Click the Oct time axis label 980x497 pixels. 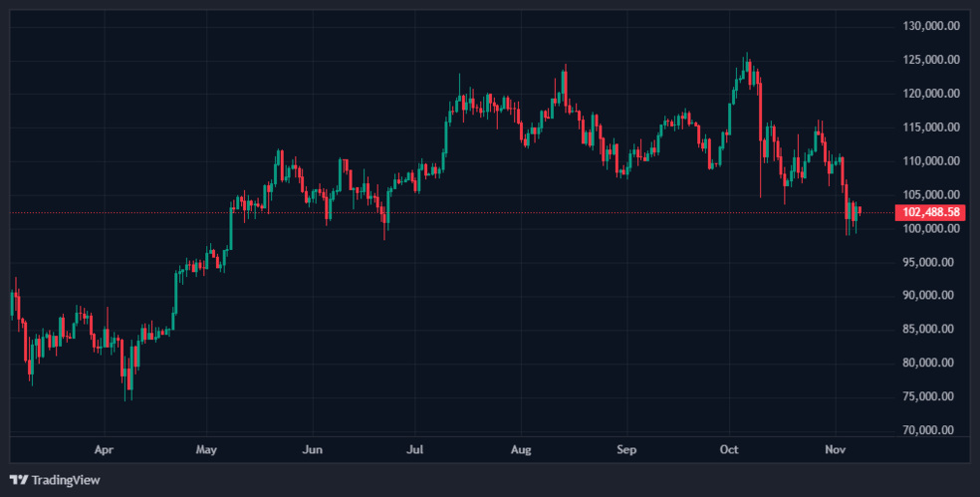(729, 449)
